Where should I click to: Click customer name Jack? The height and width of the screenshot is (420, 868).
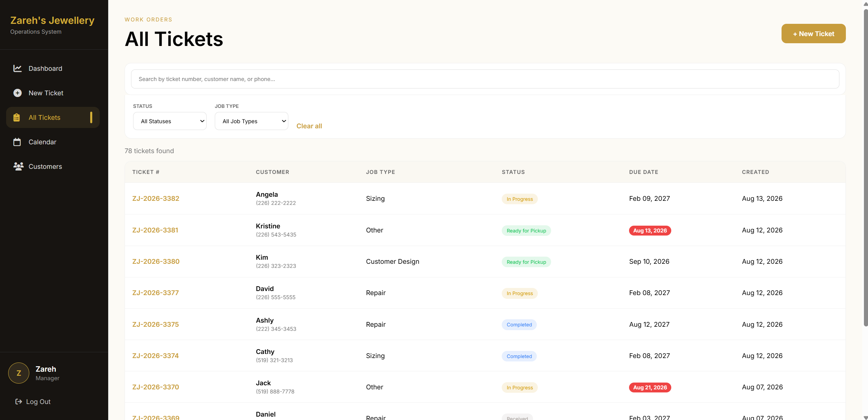(263, 383)
